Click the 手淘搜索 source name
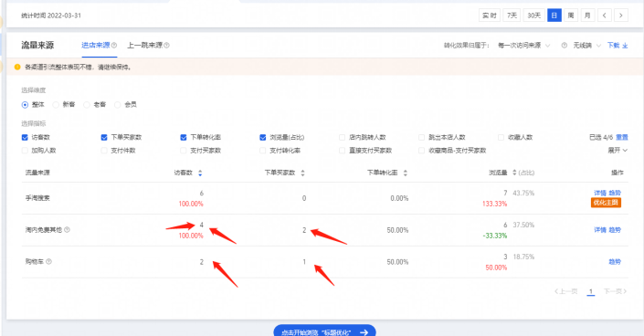This screenshot has width=644, height=336. 37,198
